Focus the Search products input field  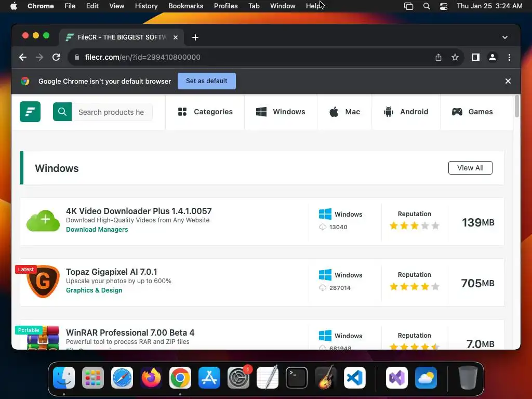112,112
